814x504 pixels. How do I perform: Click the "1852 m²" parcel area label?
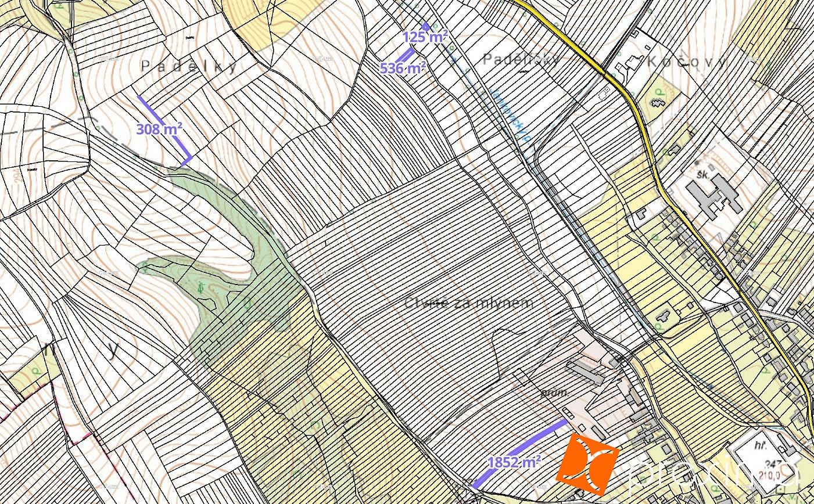tap(514, 462)
